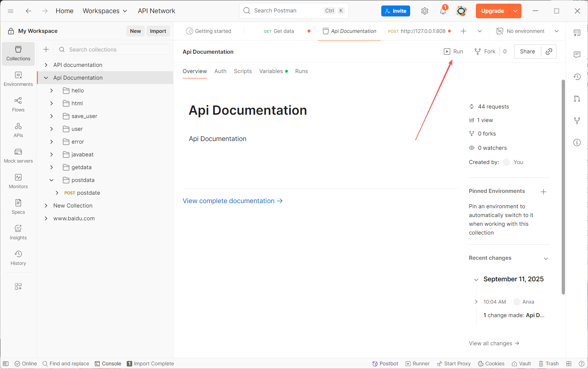Open a new tab with plus icon
The width and height of the screenshot is (588, 369).
point(463,31)
